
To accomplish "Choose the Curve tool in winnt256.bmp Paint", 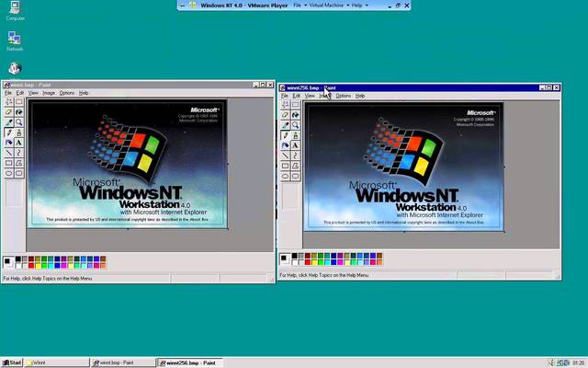I will 296,155.
